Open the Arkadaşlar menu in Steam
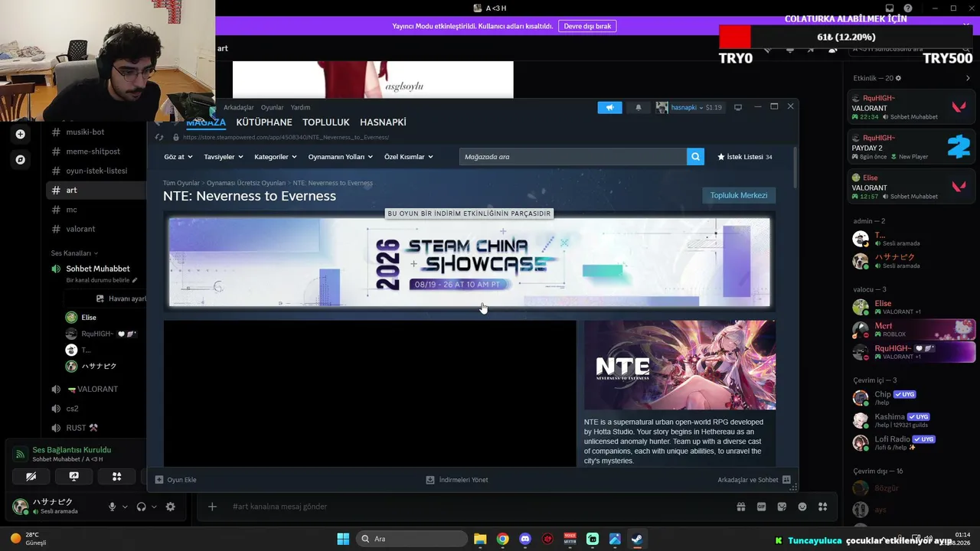 (x=239, y=108)
